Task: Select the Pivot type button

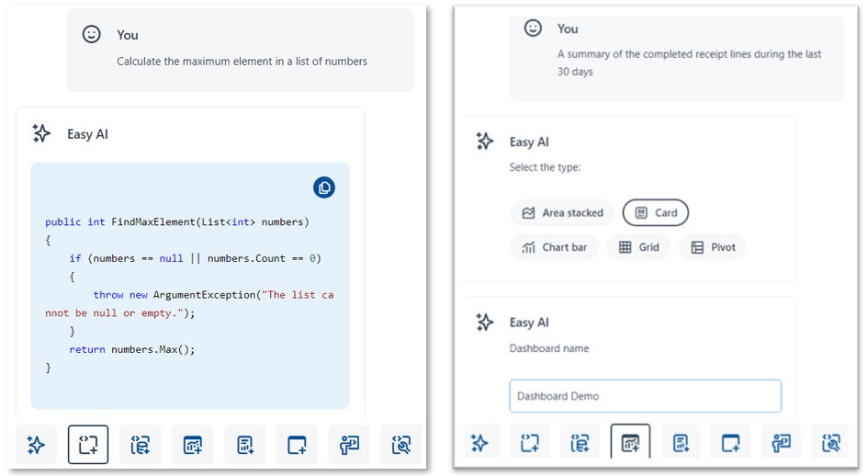Action: (x=713, y=247)
